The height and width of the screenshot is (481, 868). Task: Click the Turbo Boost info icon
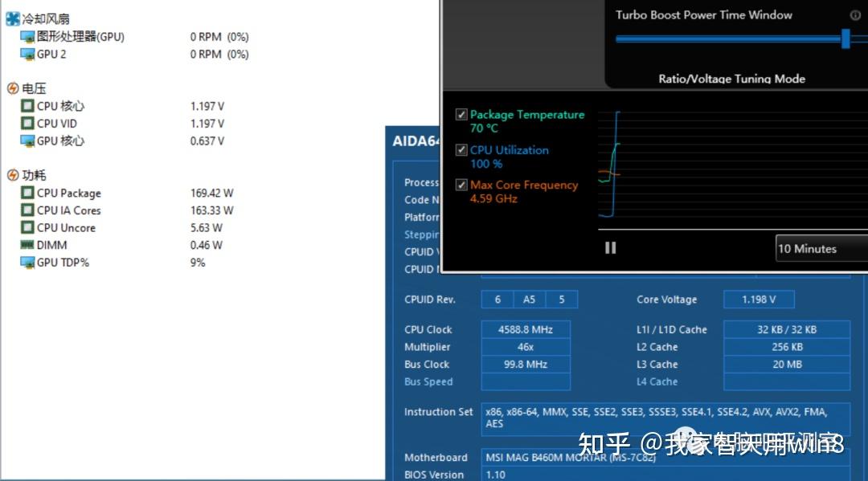point(855,15)
